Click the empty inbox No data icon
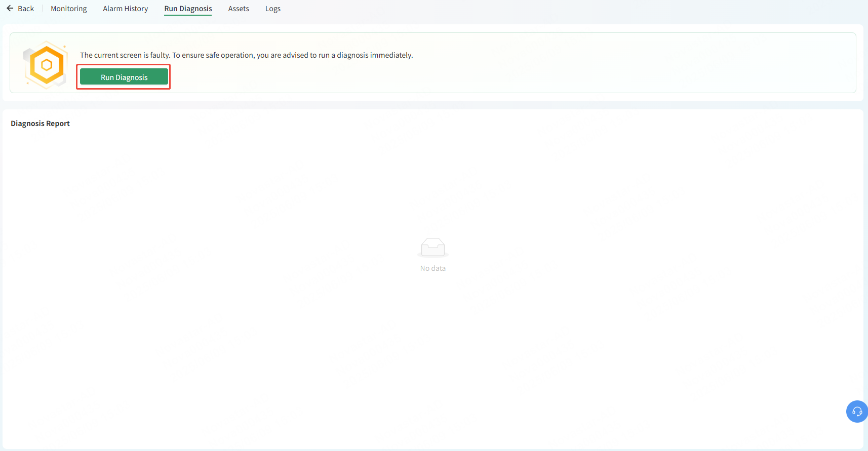This screenshot has width=868, height=451. [433, 248]
